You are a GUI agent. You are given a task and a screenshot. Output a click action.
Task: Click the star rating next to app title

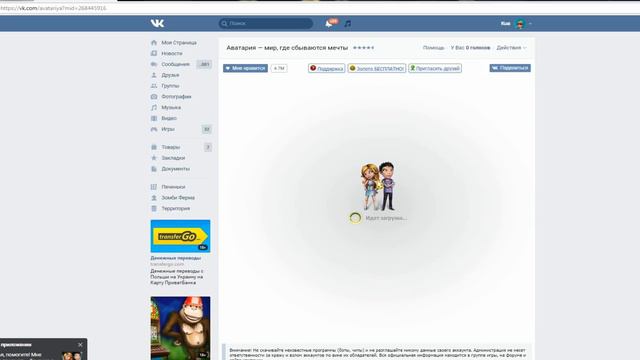[x=363, y=48]
